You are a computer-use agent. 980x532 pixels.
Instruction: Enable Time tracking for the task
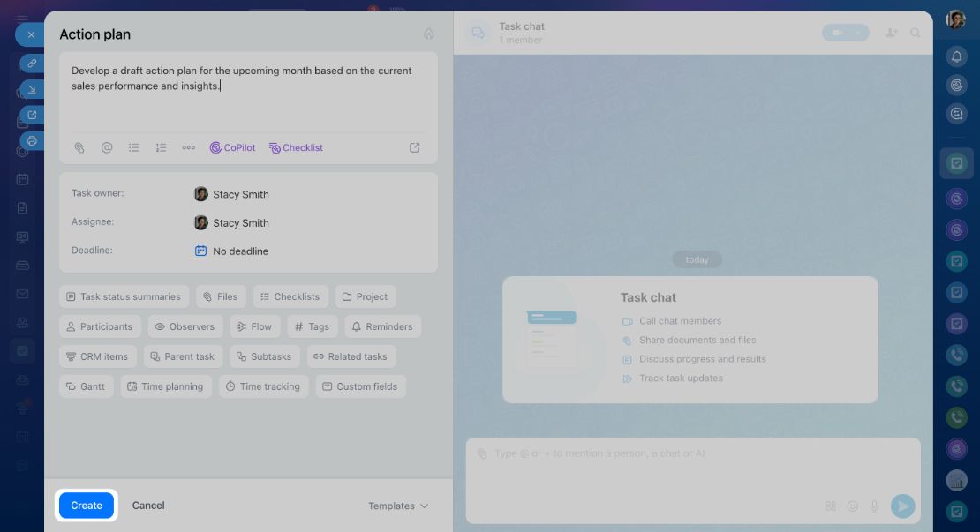pyautogui.click(x=263, y=386)
